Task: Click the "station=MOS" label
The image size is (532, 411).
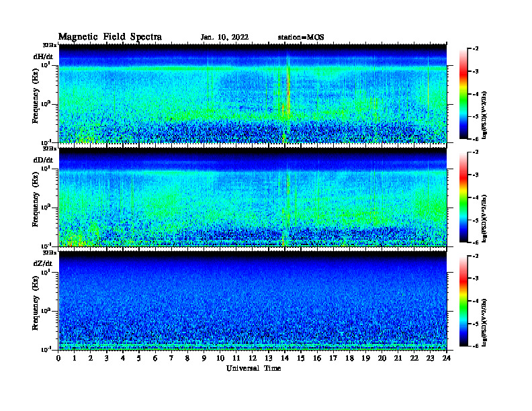Action: (301, 38)
